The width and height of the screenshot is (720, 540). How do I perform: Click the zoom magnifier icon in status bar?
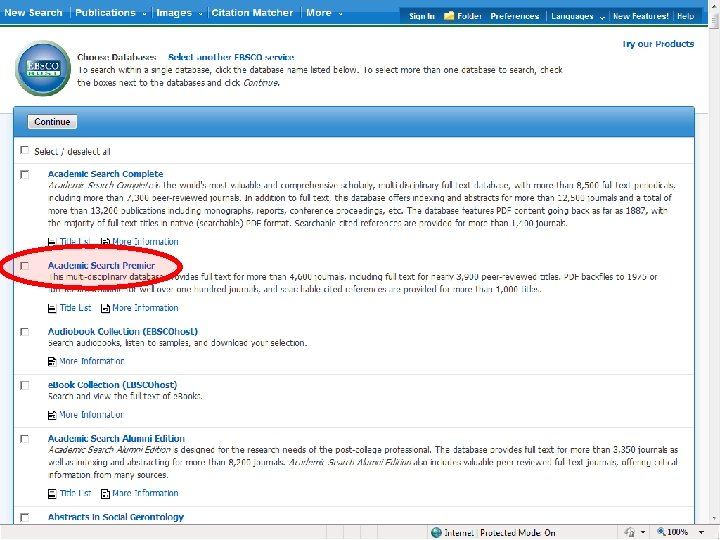(661, 532)
